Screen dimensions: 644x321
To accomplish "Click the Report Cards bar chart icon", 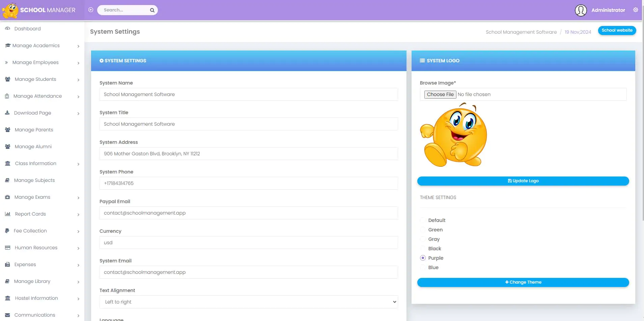I will [7, 214].
